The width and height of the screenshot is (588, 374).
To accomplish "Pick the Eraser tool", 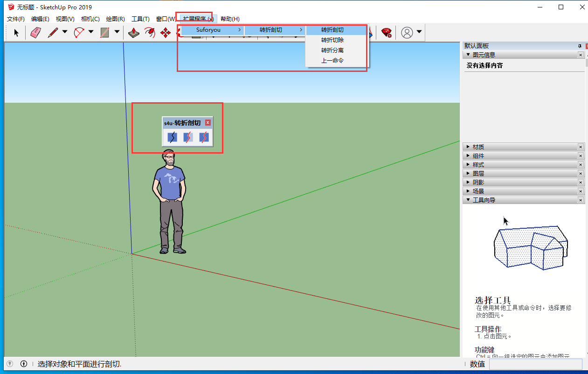I will click(36, 33).
